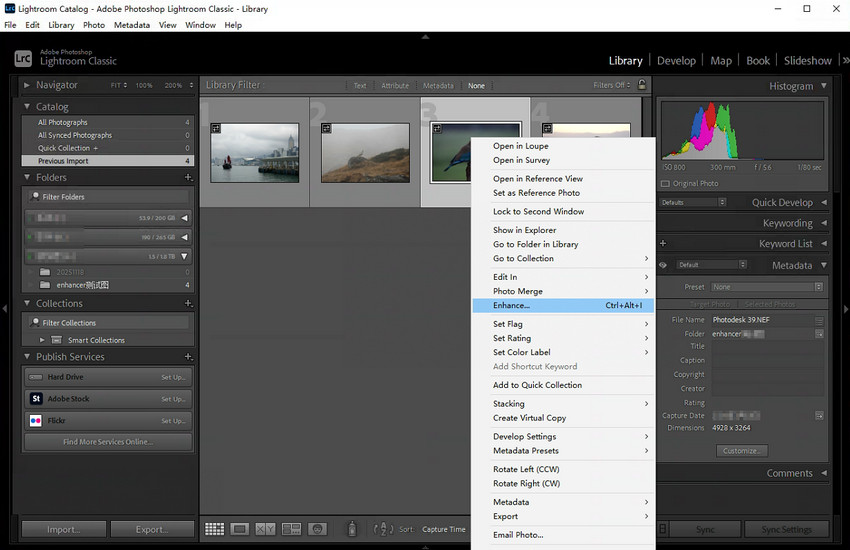850x550 pixels.
Task: Click Attribute filter in Library Filter
Action: point(395,86)
